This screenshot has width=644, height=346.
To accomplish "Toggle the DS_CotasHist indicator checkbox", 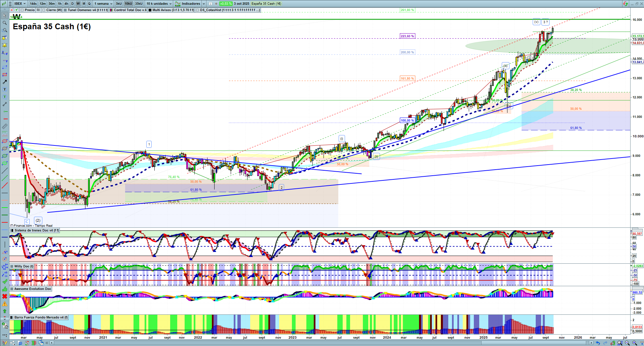I will tap(197, 10).
